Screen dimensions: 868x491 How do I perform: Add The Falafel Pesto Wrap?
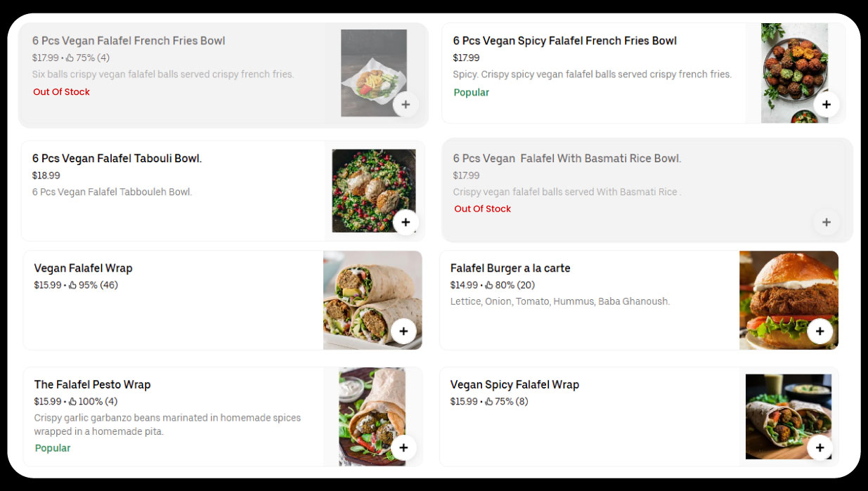(x=403, y=447)
